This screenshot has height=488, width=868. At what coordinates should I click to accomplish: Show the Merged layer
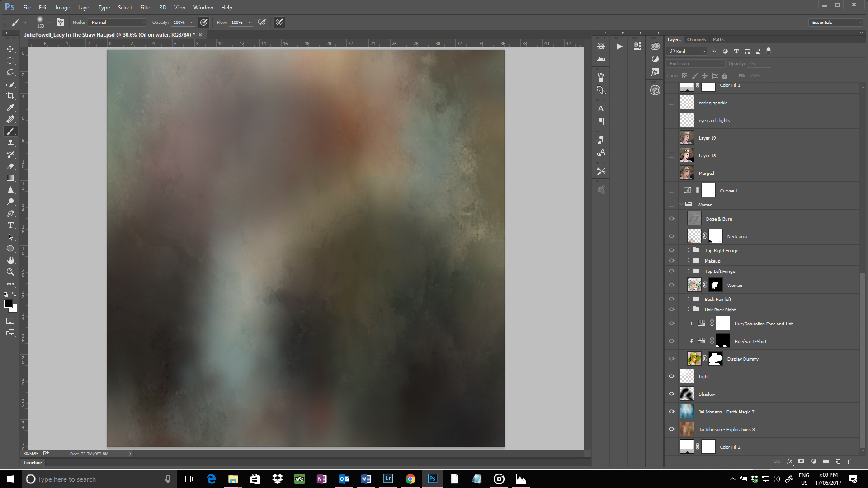click(671, 173)
